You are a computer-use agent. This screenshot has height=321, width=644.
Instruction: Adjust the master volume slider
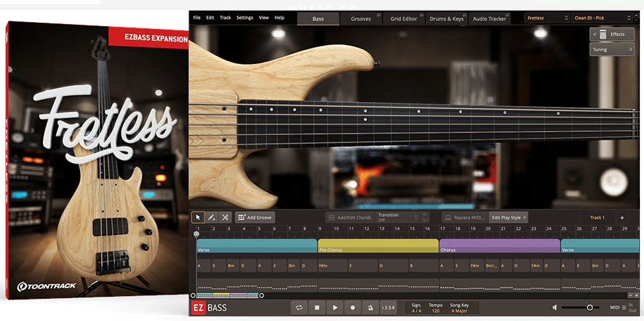(x=580, y=308)
